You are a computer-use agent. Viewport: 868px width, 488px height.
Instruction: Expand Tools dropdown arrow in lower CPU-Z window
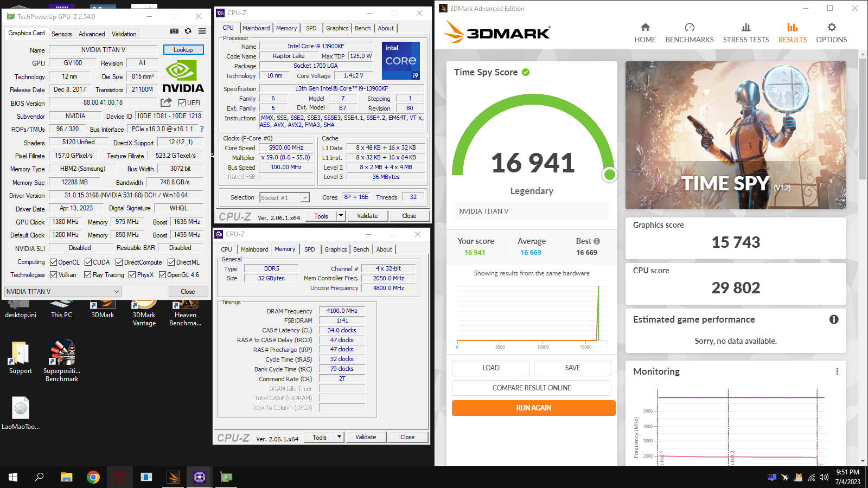(340, 437)
